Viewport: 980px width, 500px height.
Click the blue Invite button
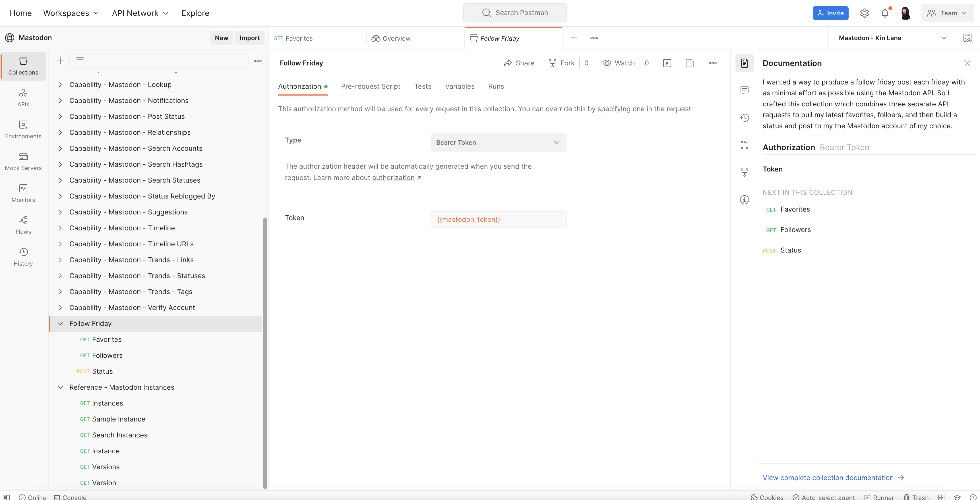coord(830,13)
